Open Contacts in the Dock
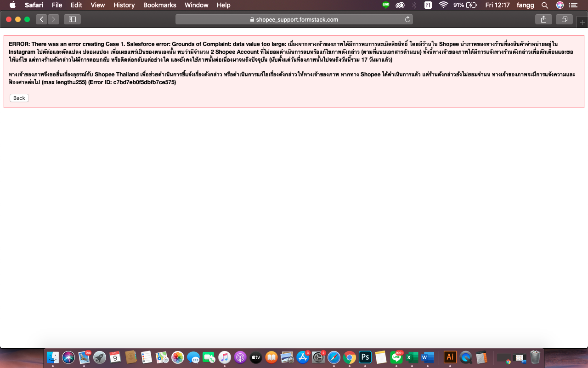The width and height of the screenshot is (588, 368). (x=131, y=357)
